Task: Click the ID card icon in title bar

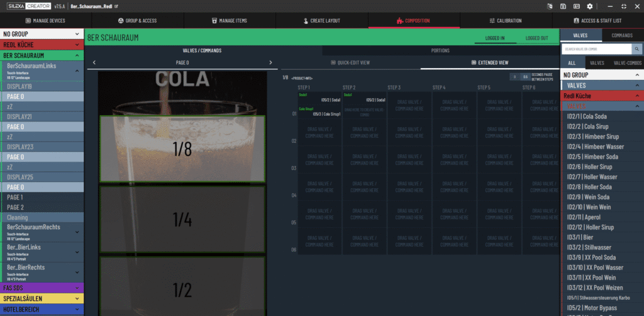Action: [x=577, y=6]
